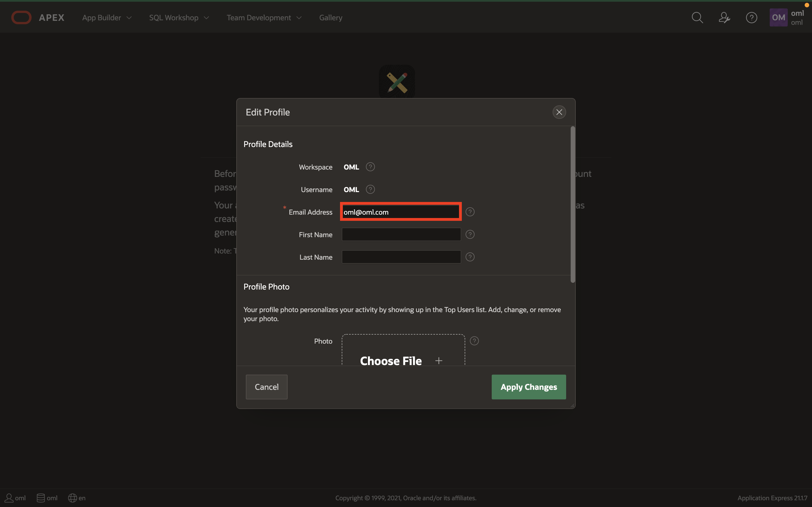Open the Help question mark in header
This screenshot has width=812, height=507.
click(x=751, y=17)
